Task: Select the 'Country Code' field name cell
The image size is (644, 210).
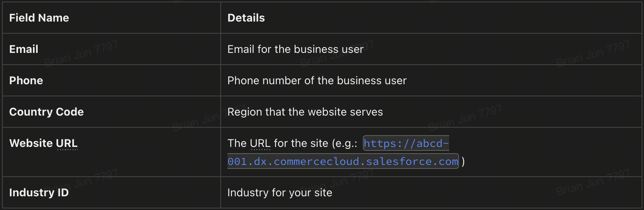Action: (x=46, y=112)
